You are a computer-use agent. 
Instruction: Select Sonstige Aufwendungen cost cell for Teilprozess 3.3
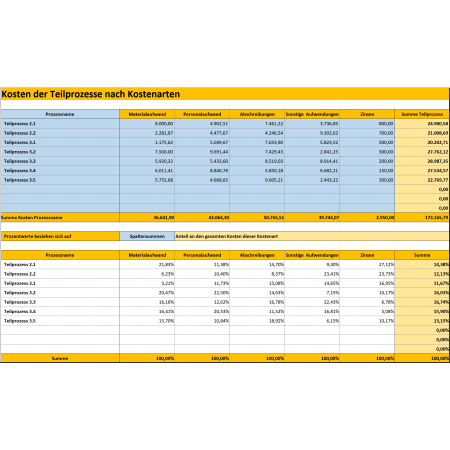[312, 161]
